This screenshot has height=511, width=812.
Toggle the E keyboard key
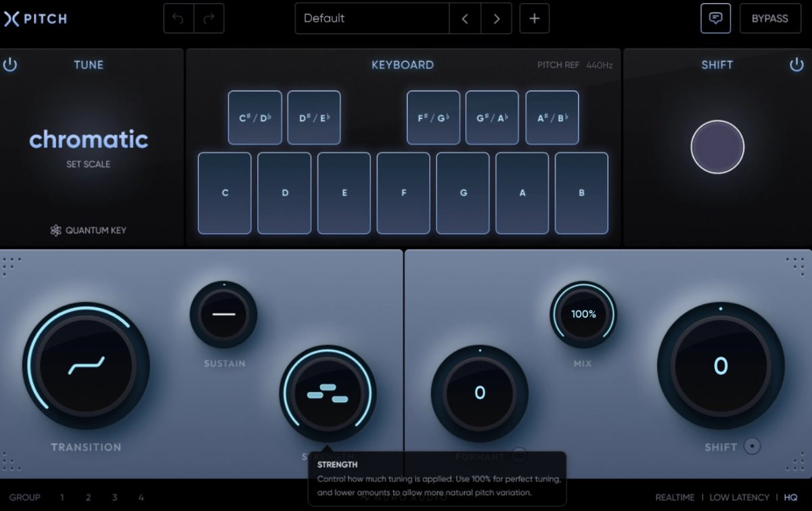344,193
